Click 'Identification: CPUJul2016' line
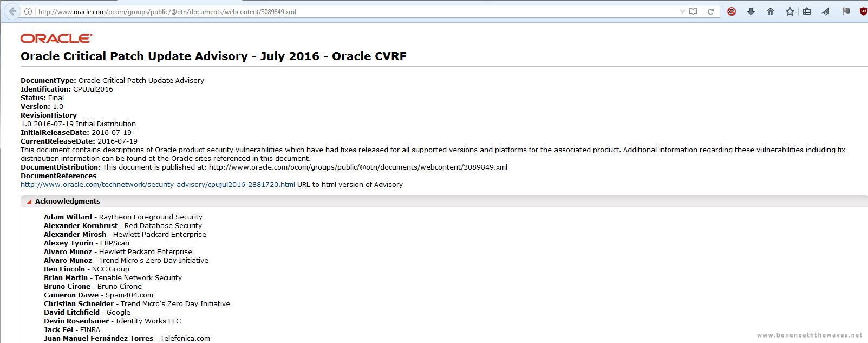 [67, 89]
